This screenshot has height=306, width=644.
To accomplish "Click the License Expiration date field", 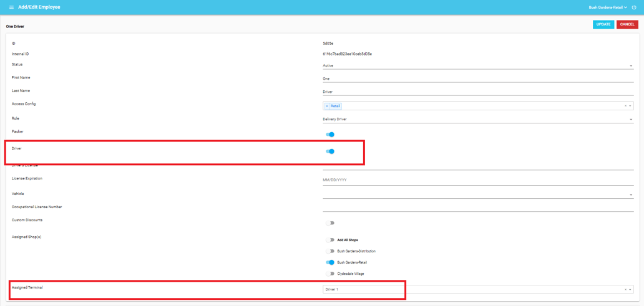I will click(x=477, y=180).
